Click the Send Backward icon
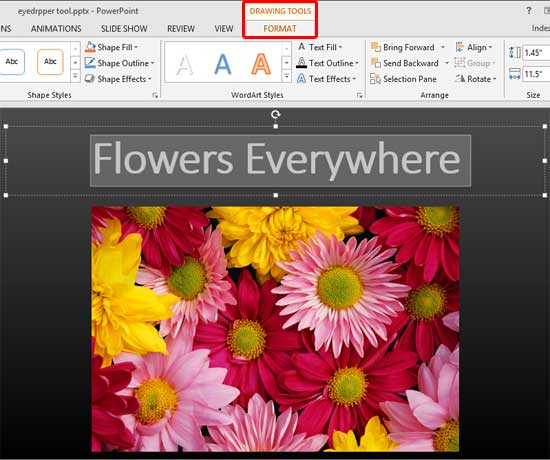Viewport: 550px width, 460px height. [x=376, y=63]
